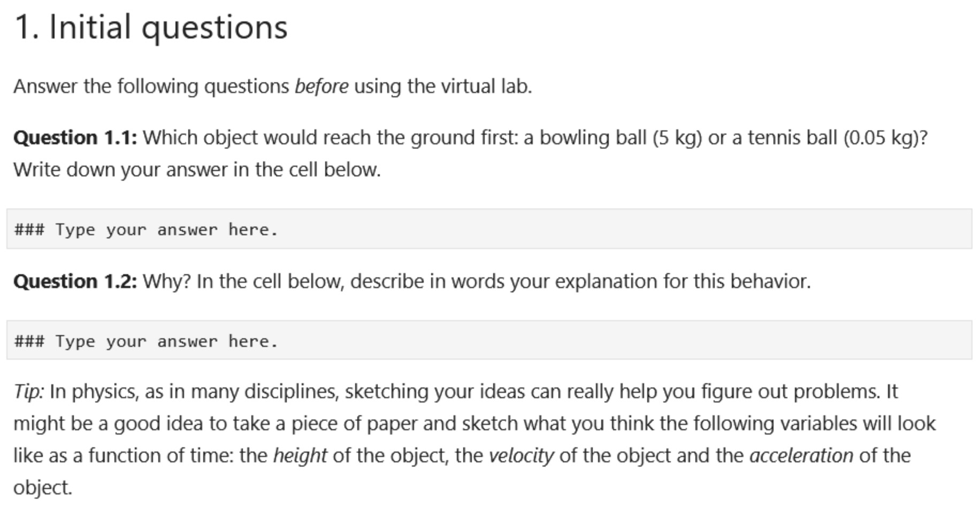The height and width of the screenshot is (512, 980).
Task: Click the bold "Question 1.1:" label
Action: (75, 138)
